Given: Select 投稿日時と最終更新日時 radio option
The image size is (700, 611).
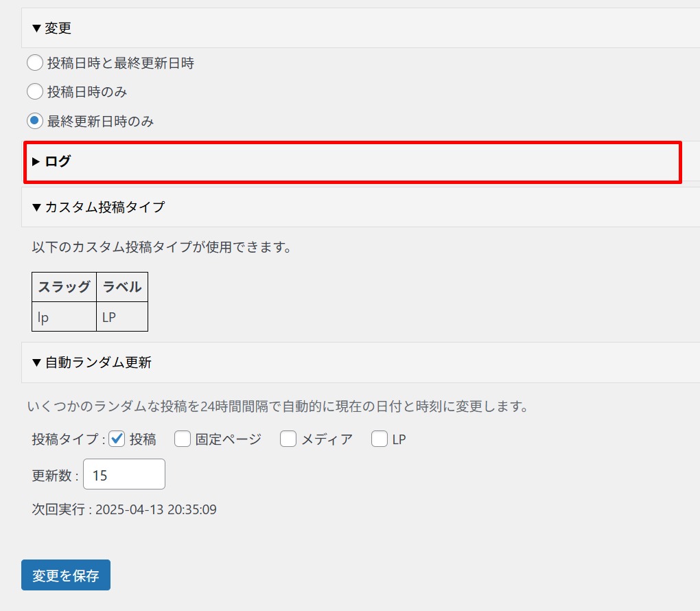Looking at the screenshot, I should (35, 62).
